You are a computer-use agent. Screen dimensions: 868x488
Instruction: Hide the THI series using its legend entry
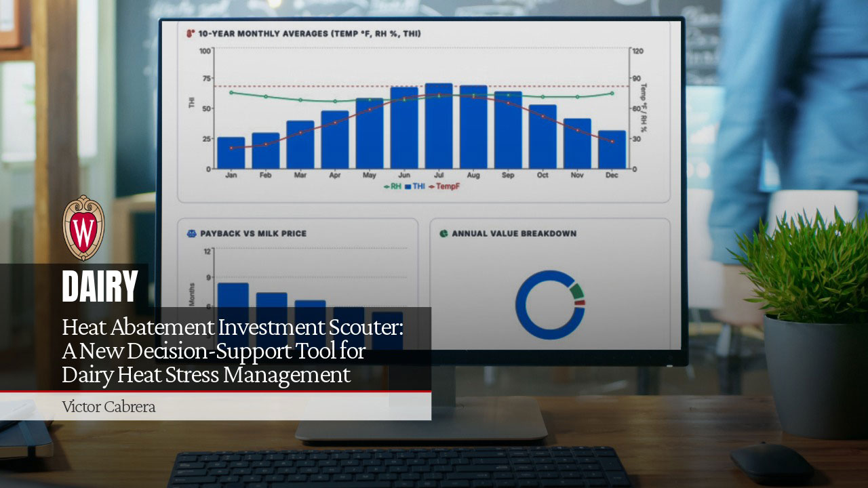(418, 186)
